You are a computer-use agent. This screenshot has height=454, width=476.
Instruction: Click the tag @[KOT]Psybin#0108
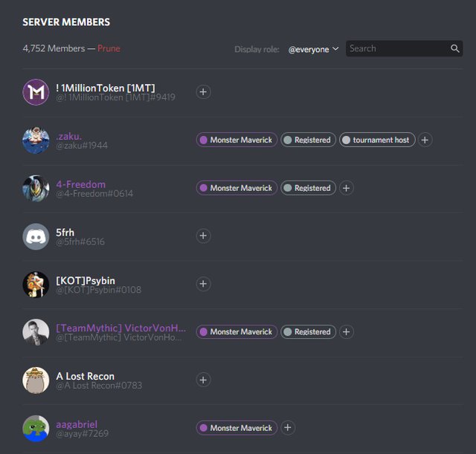[99, 290]
